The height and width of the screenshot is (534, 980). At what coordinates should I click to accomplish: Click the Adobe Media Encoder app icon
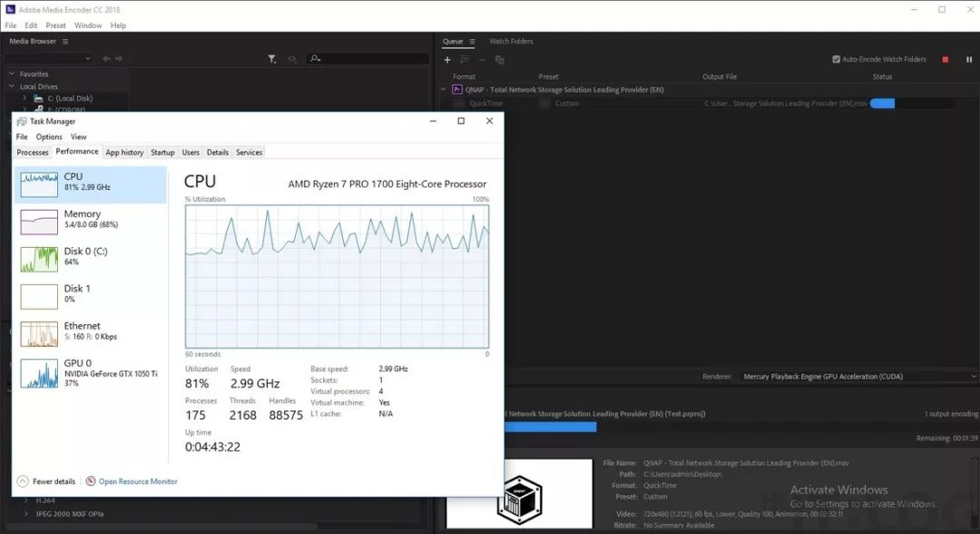[10, 9]
